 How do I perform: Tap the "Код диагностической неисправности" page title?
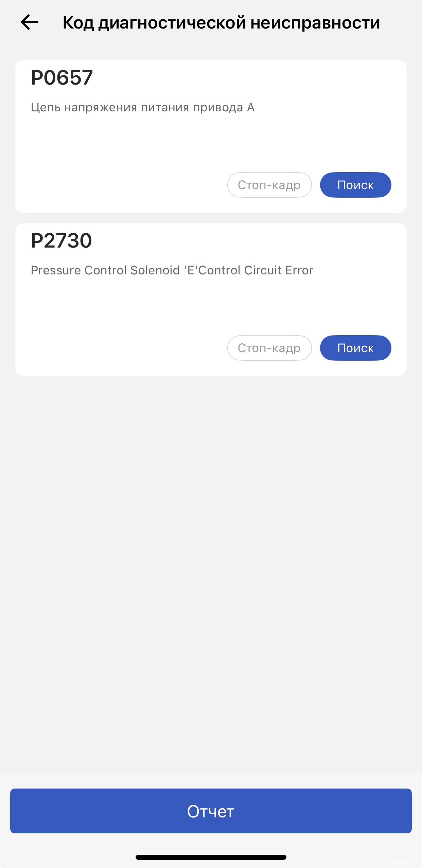click(x=221, y=23)
